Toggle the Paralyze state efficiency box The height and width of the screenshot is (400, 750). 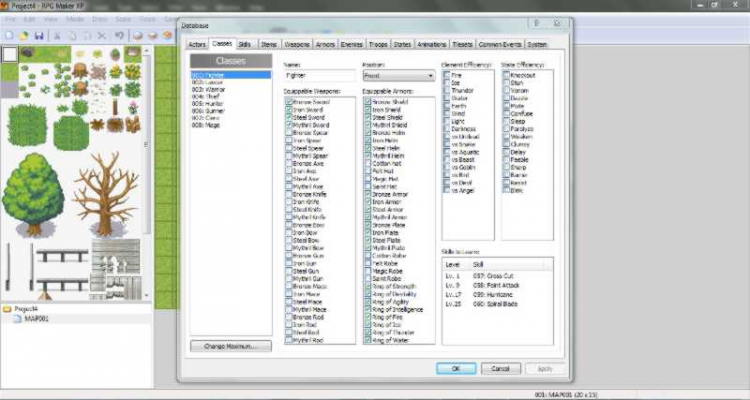click(506, 129)
